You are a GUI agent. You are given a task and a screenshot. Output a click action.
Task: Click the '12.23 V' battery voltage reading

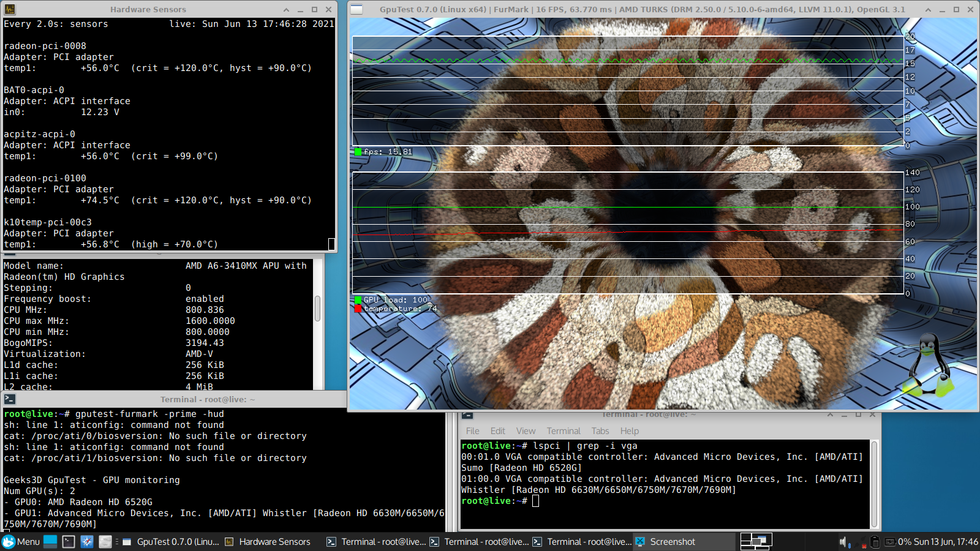100,112
